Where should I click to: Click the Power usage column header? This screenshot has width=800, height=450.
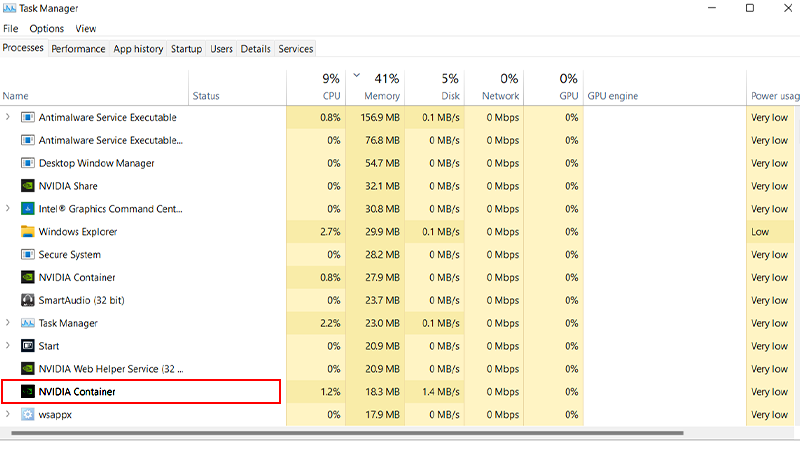[773, 88]
